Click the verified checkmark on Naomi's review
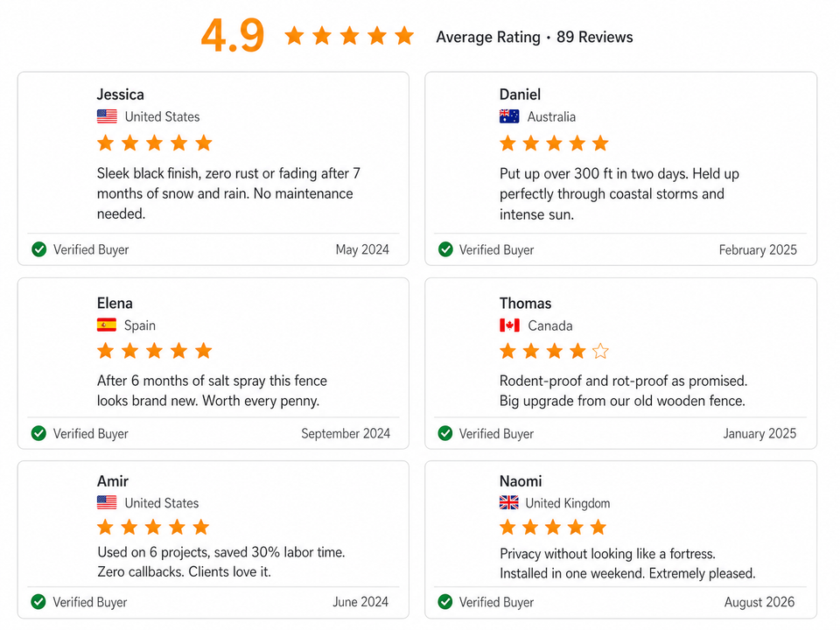The image size is (840, 630). click(x=445, y=602)
